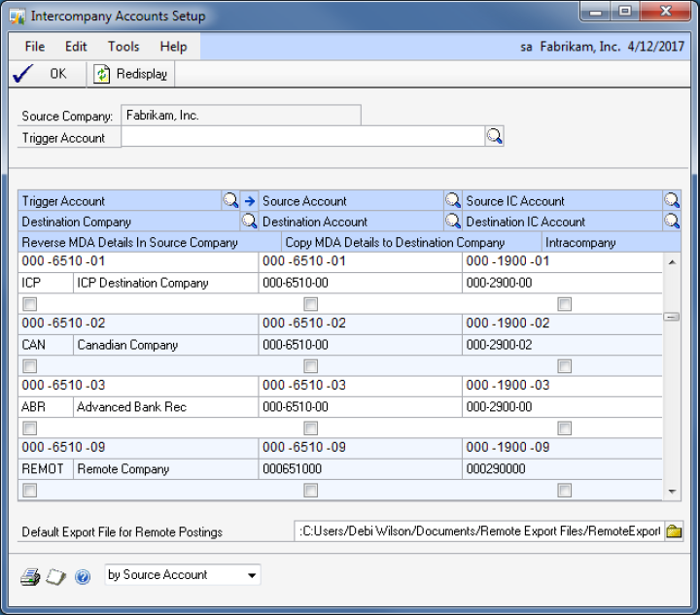700x615 pixels.
Task: Check Intracompany box for Advanced Bank Rec row
Action: (565, 428)
